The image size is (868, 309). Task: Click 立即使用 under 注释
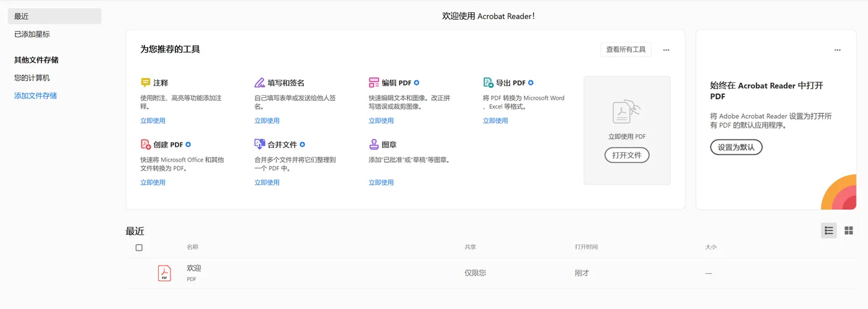[153, 121]
